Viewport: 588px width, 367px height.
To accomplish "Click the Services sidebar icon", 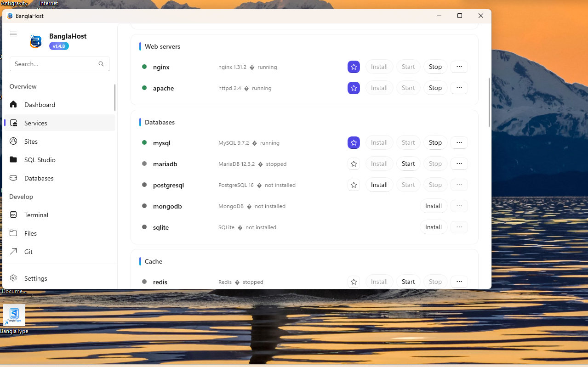I will (13, 123).
